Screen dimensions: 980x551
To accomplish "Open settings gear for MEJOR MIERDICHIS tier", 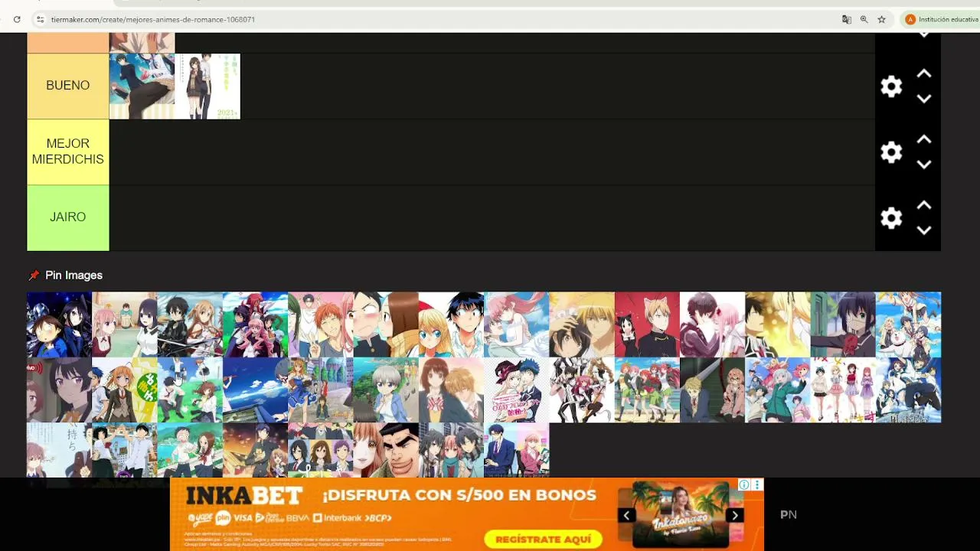I will click(x=891, y=152).
